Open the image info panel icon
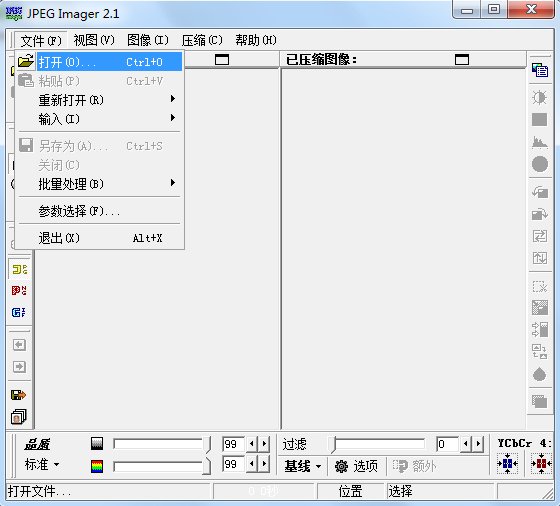 (x=540, y=70)
